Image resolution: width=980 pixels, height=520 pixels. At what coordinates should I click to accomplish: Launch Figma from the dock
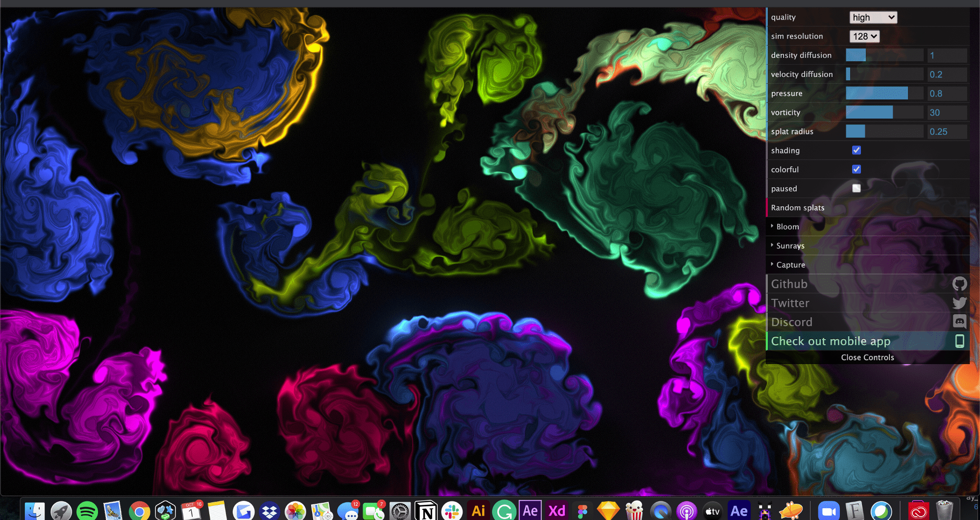coord(583,511)
